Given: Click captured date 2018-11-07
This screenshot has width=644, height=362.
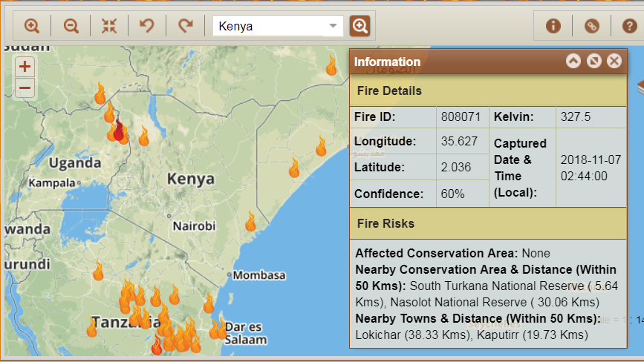Looking at the screenshot, I should coord(591,159).
